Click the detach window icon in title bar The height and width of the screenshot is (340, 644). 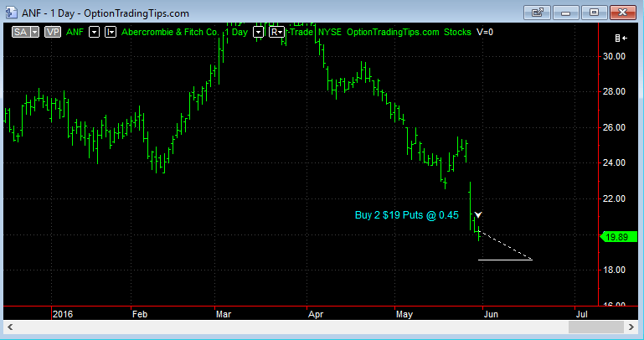[x=537, y=13]
